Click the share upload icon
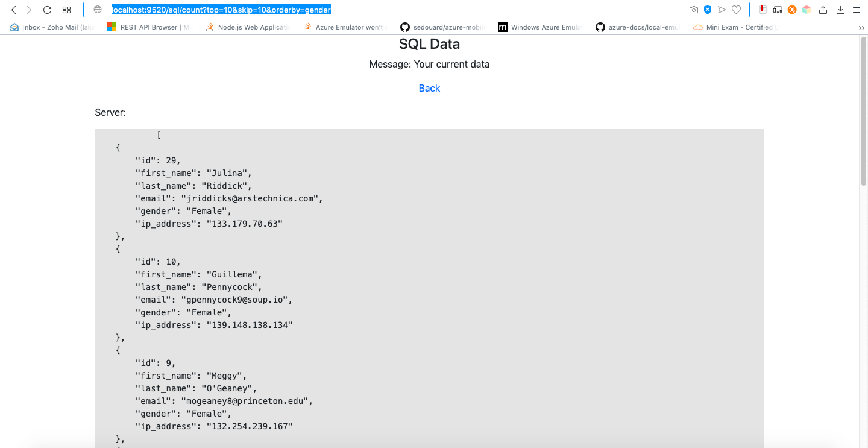 tap(823, 10)
